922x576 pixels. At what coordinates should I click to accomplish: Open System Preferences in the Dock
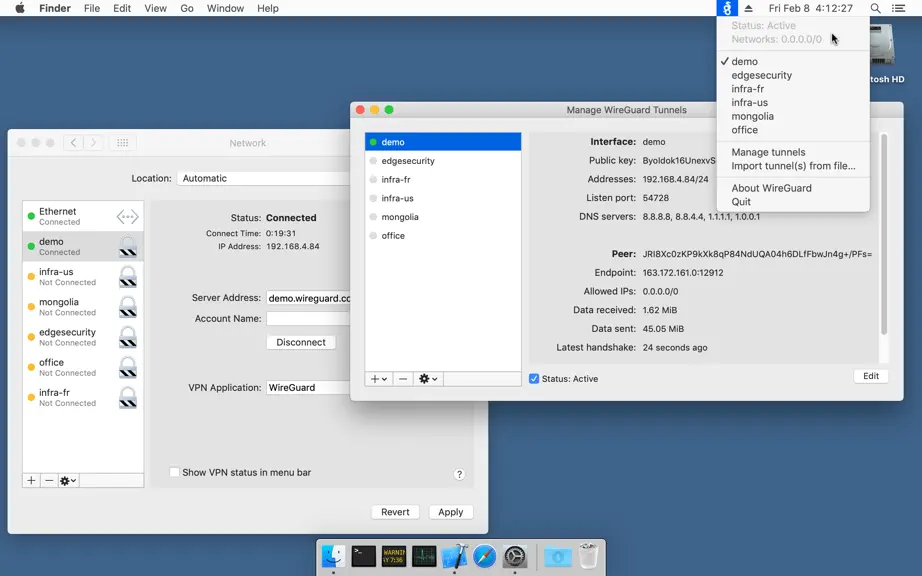(x=515, y=556)
